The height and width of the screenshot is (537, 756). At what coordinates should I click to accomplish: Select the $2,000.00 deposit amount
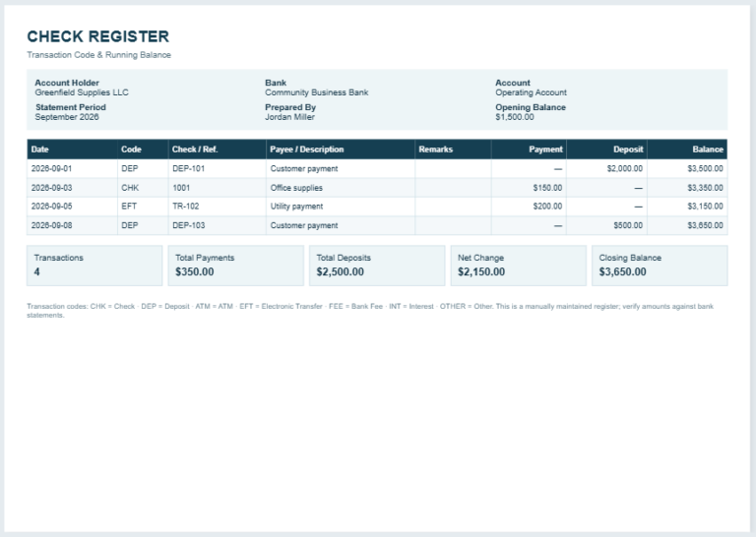(625, 168)
